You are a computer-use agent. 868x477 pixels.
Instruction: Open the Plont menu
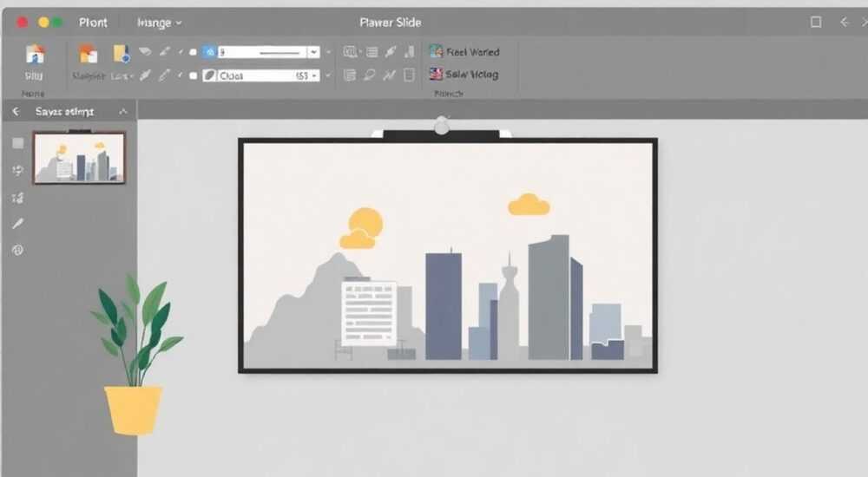(93, 23)
